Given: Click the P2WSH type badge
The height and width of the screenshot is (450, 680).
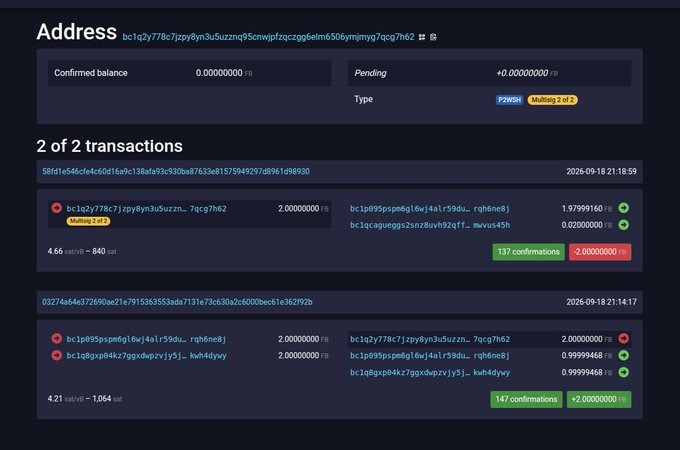Looking at the screenshot, I should pyautogui.click(x=509, y=100).
